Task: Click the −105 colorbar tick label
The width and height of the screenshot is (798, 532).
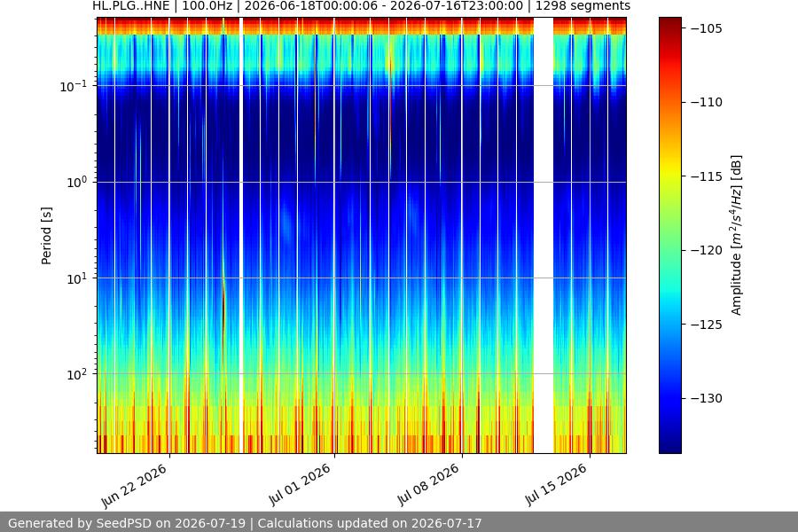Action: pos(707,28)
